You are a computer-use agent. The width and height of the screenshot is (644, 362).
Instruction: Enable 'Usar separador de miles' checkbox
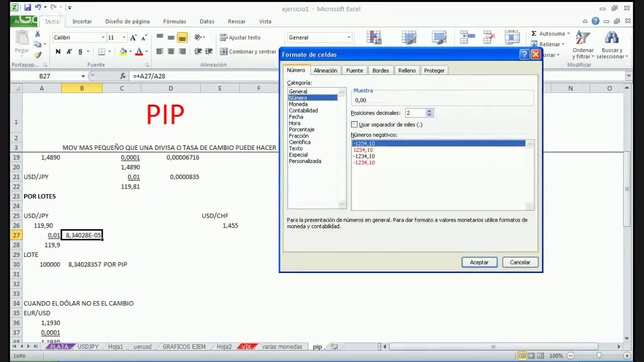[x=354, y=125]
